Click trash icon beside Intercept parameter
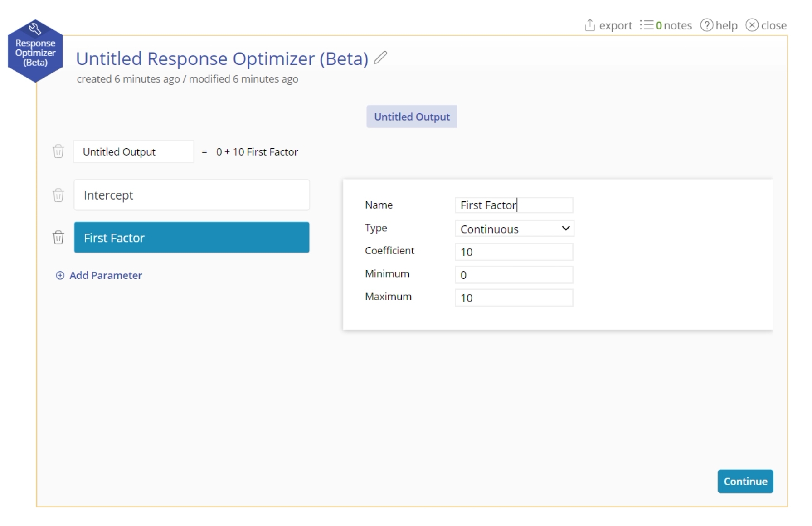Screen dimensions: 812x526 [x=58, y=195]
